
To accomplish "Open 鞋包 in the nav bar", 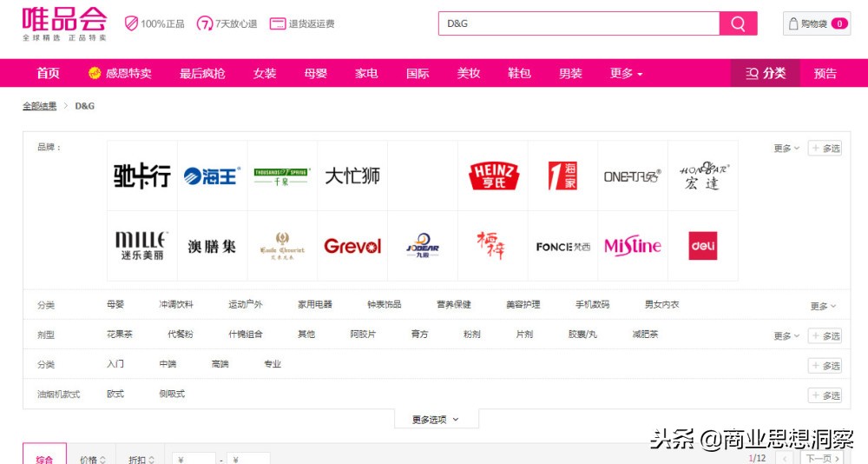I will (x=519, y=73).
